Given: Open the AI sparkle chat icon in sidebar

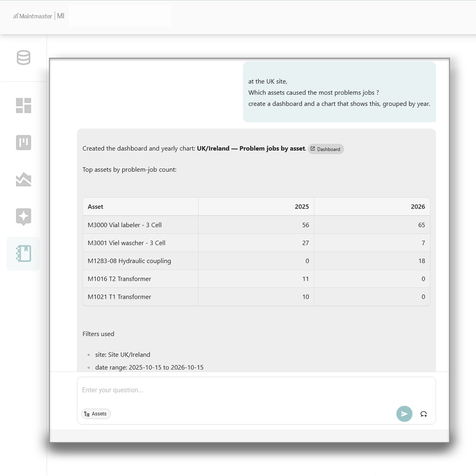Looking at the screenshot, I should point(23,216).
